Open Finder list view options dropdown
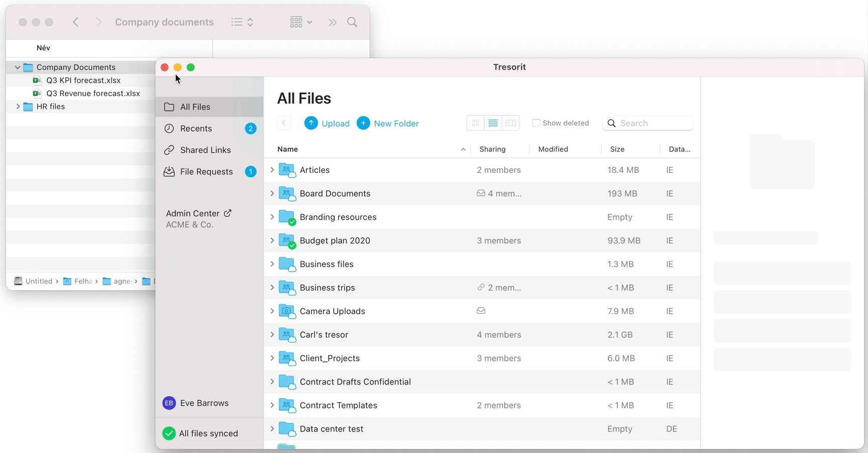The height and width of the screenshot is (453, 868). [x=242, y=22]
